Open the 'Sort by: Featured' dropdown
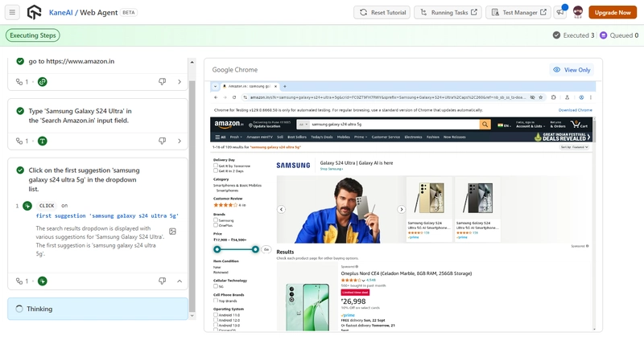 click(x=575, y=147)
